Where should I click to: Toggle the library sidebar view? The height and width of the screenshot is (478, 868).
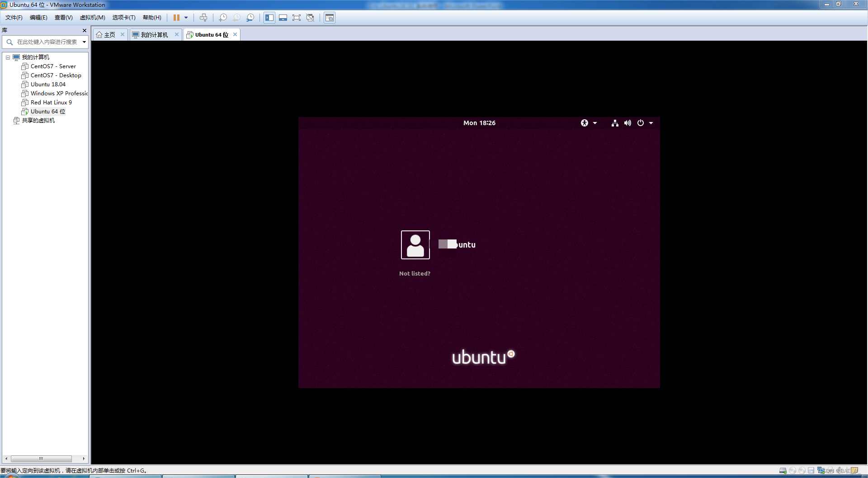click(x=269, y=18)
